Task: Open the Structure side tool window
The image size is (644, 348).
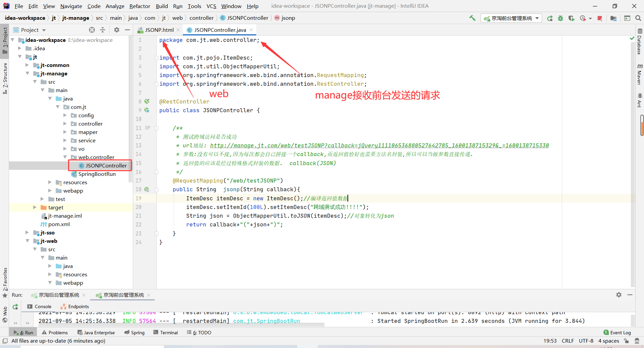Action: [x=5, y=78]
